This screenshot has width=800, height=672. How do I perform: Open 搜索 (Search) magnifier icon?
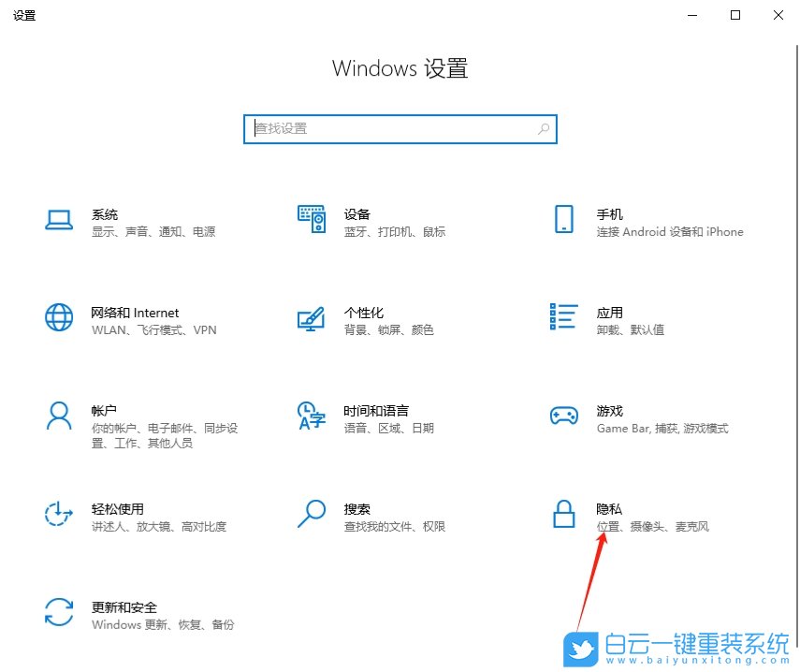click(x=311, y=513)
